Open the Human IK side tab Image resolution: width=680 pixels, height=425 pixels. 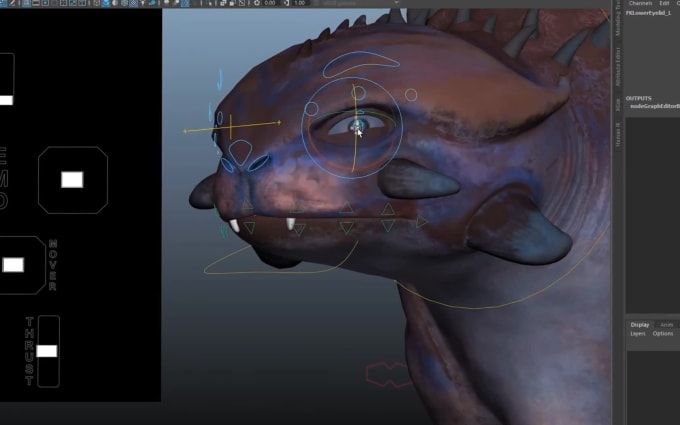(618, 134)
